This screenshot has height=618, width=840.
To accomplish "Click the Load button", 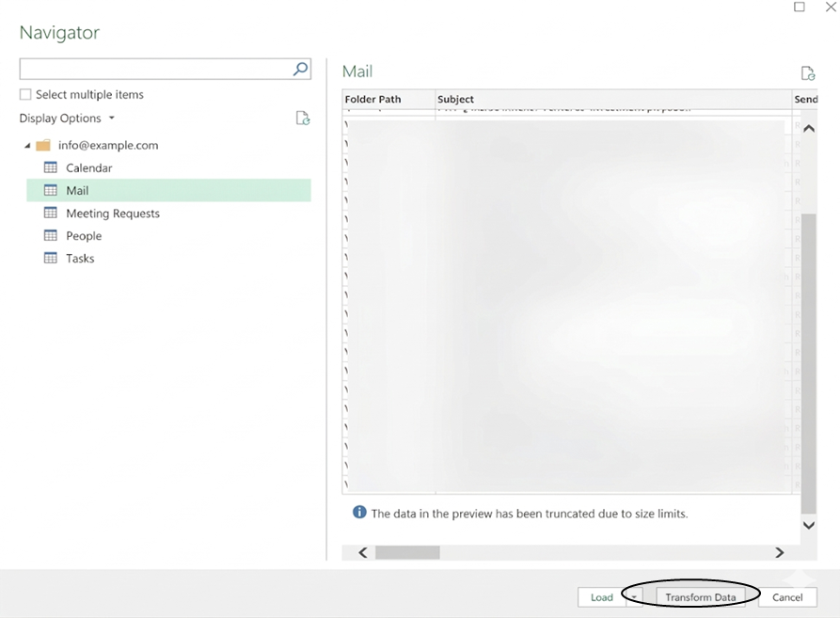I will click(601, 597).
